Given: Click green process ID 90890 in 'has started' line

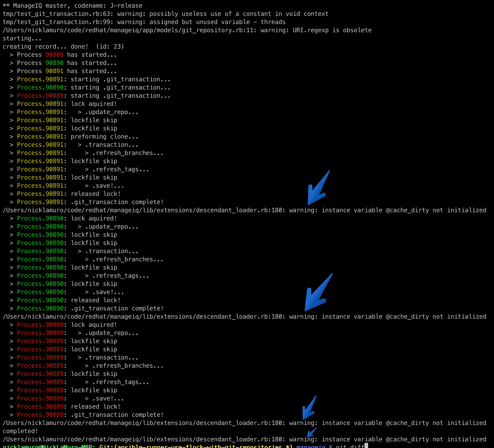Looking at the screenshot, I should point(54,63).
